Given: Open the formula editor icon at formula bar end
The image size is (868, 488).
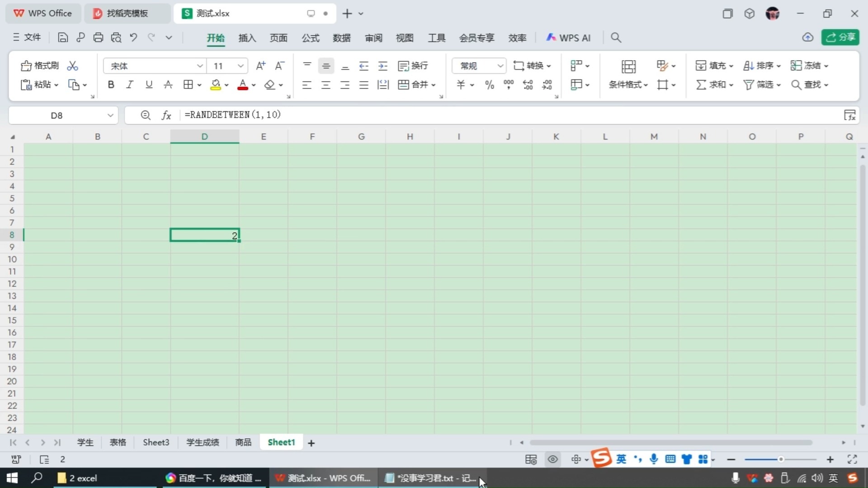Looking at the screenshot, I should point(850,115).
